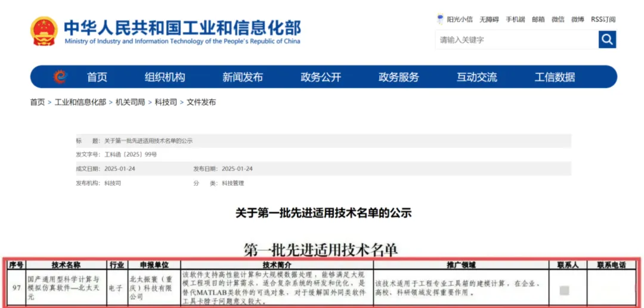Click the 无障碍 accessibility link

[489, 19]
